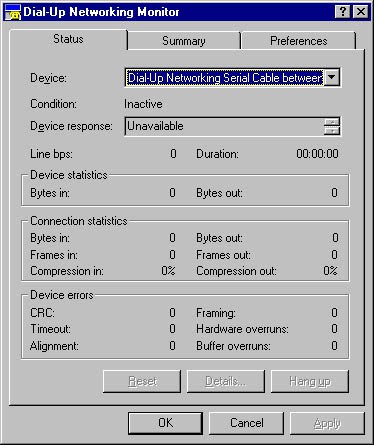
Task: Click the Line bps 0 value
Action: click(x=173, y=154)
